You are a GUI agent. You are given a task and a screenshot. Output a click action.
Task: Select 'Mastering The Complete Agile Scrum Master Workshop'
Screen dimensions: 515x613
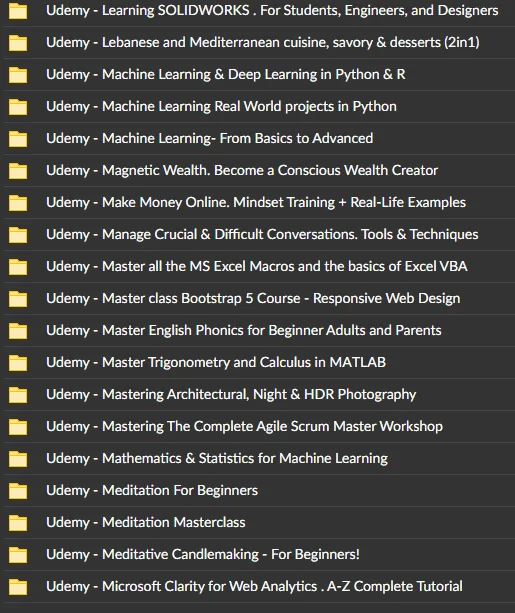(273, 427)
